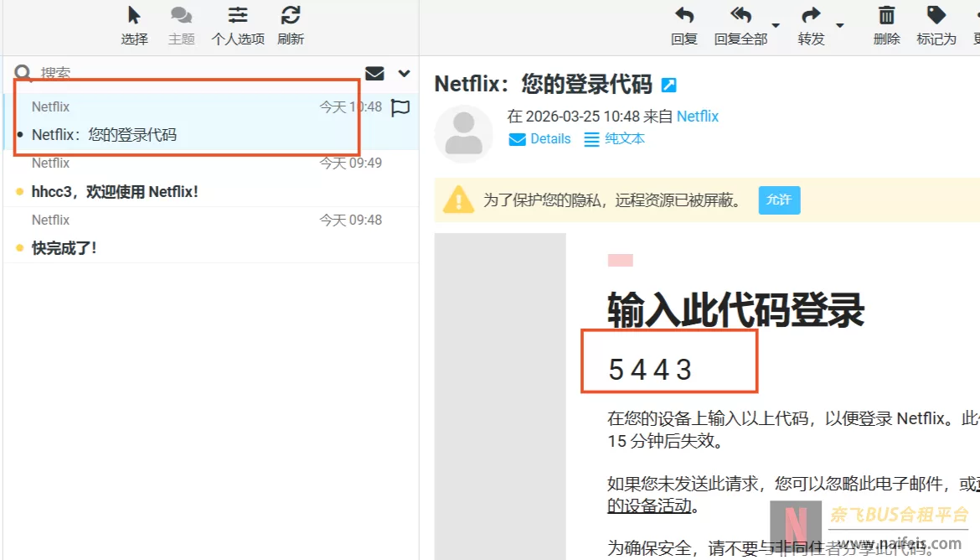This screenshot has height=560, width=980.
Task: Open the "hhcc3，欢迎使用 Netflix!" email
Action: click(115, 192)
